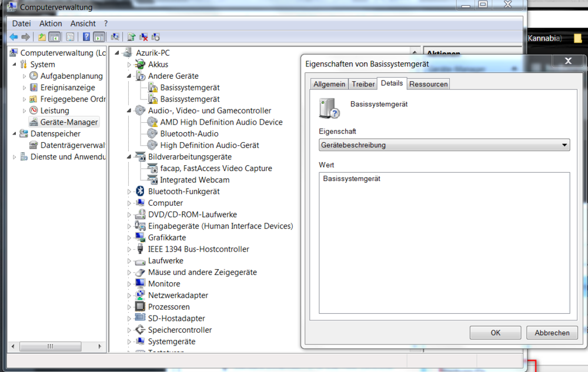Open the Gerätebeschreibung property dropdown
Viewport: 588px width, 372px height.
coord(564,145)
